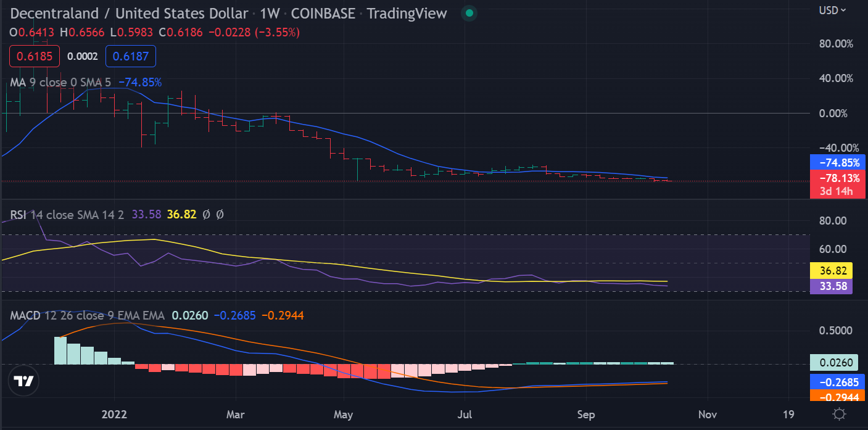This screenshot has width=868, height=430.
Task: Click the 19 date label on time axis
Action: pyautogui.click(x=788, y=415)
